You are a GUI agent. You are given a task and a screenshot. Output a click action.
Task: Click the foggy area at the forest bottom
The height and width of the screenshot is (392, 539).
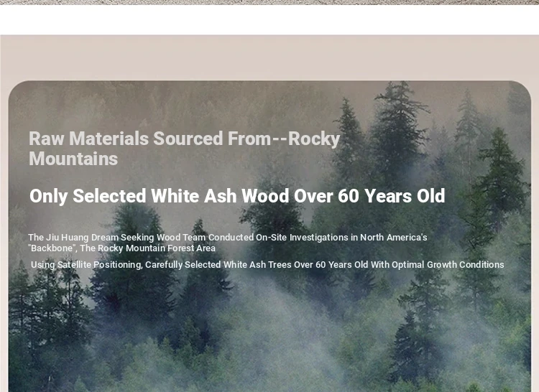point(268,343)
